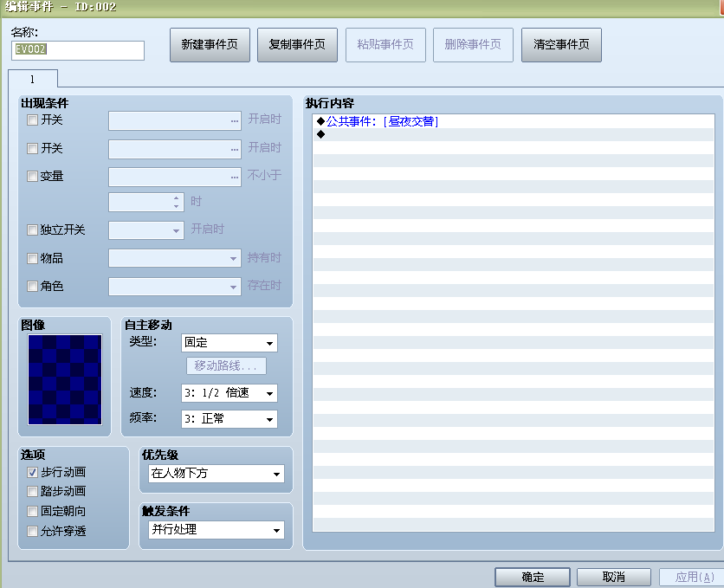Viewport: 724px width, 588px height.
Task: Select event page tab 1
Action: (33, 79)
